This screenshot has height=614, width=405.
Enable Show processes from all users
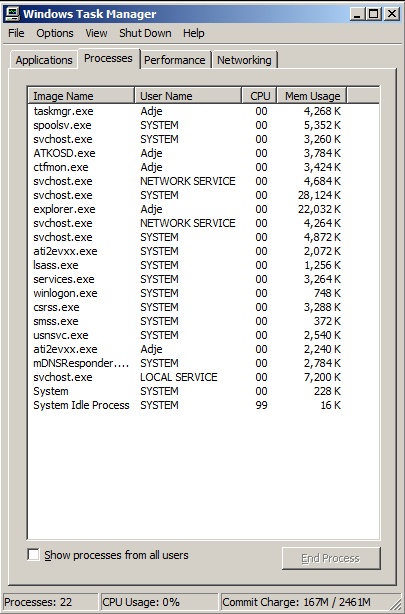click(x=33, y=554)
